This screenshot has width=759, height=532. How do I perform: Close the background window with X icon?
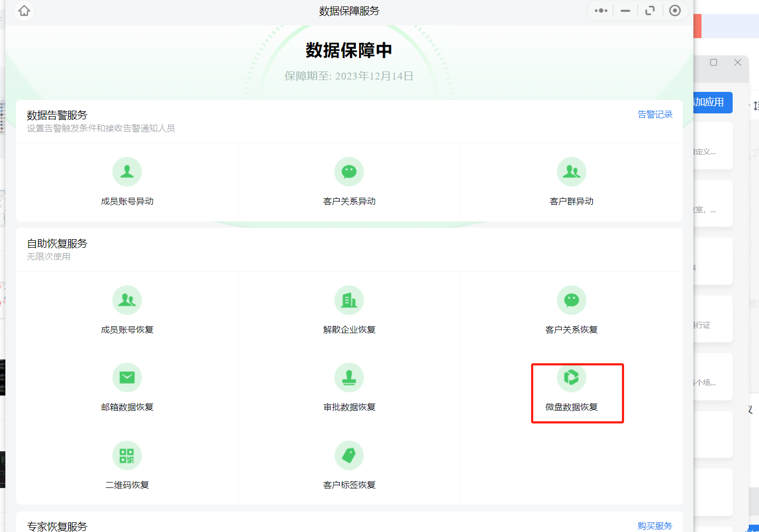[737, 62]
